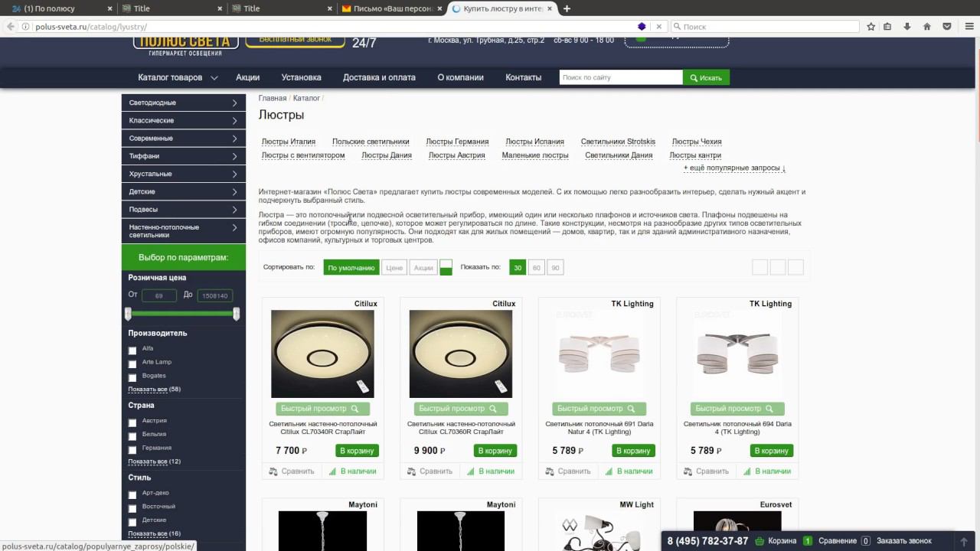Open the Акции menu item

(248, 77)
